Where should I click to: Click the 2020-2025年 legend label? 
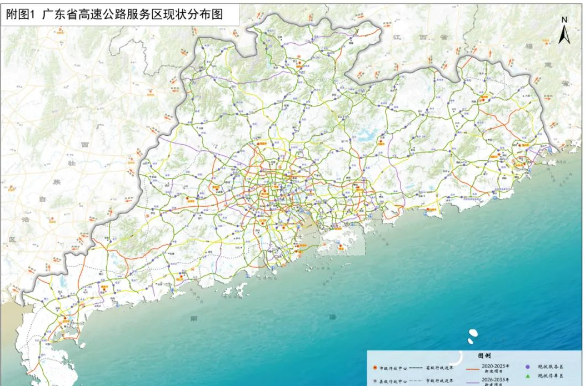click(495, 366)
